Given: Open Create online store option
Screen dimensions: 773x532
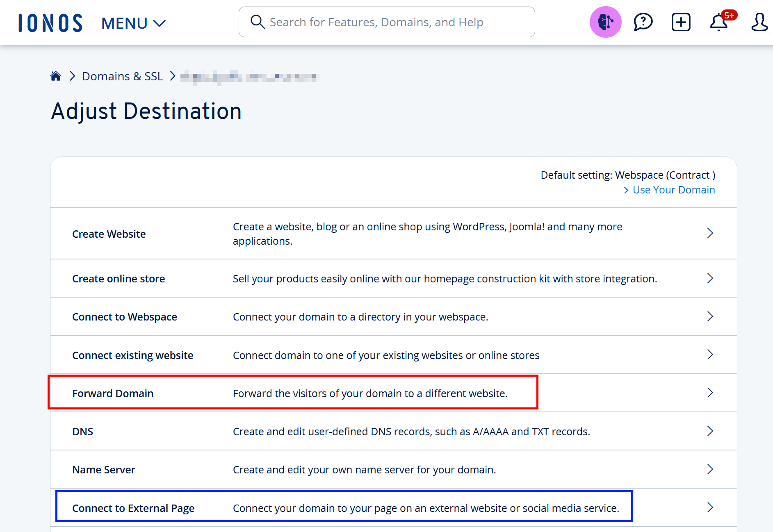Looking at the screenshot, I should pos(119,279).
